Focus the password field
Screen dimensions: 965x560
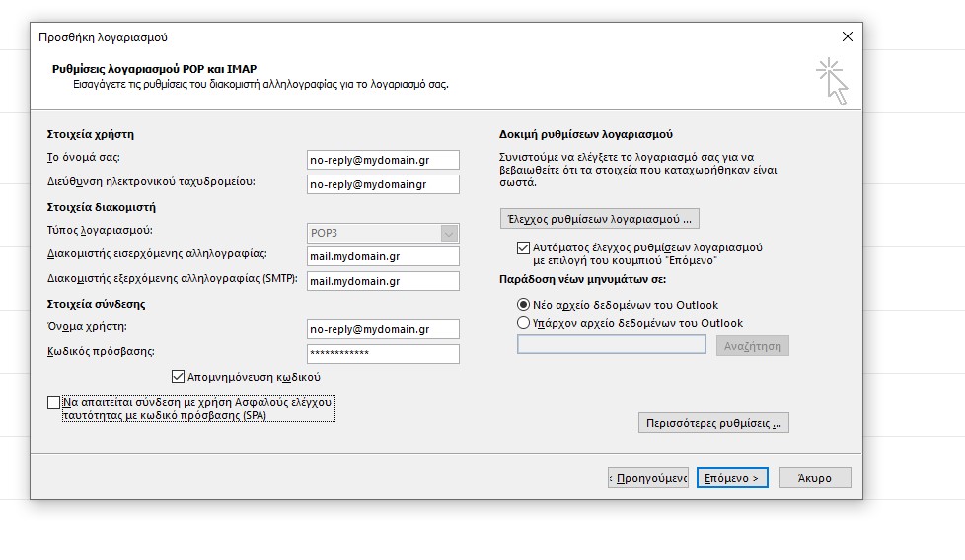point(383,353)
